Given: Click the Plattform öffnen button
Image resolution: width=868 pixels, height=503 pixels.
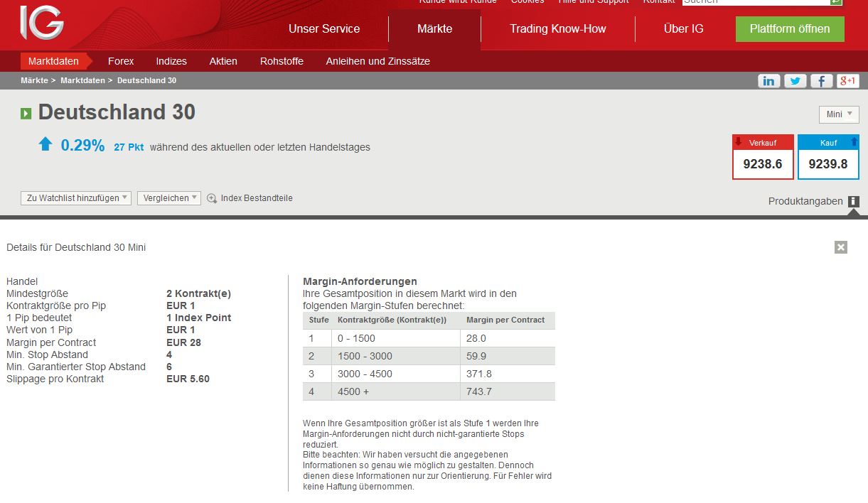Looking at the screenshot, I should tap(790, 29).
